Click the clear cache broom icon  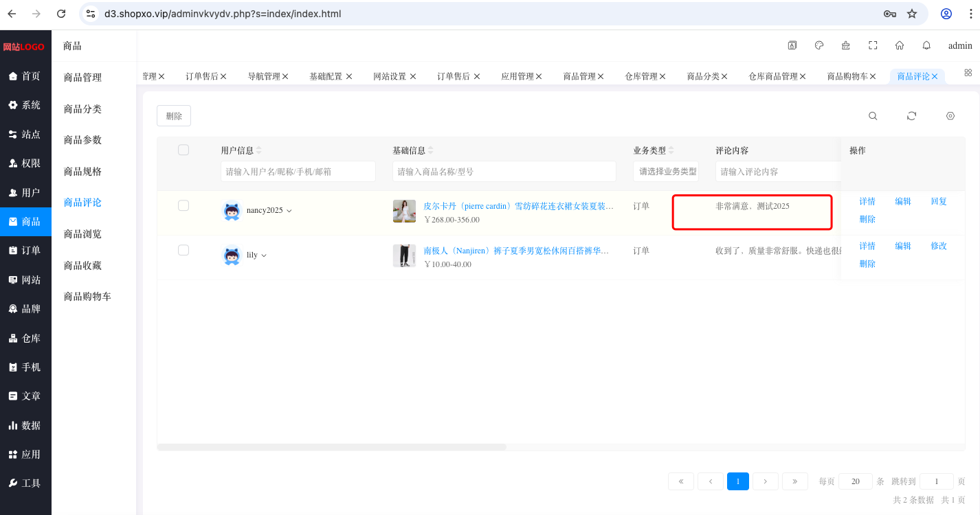(x=846, y=45)
